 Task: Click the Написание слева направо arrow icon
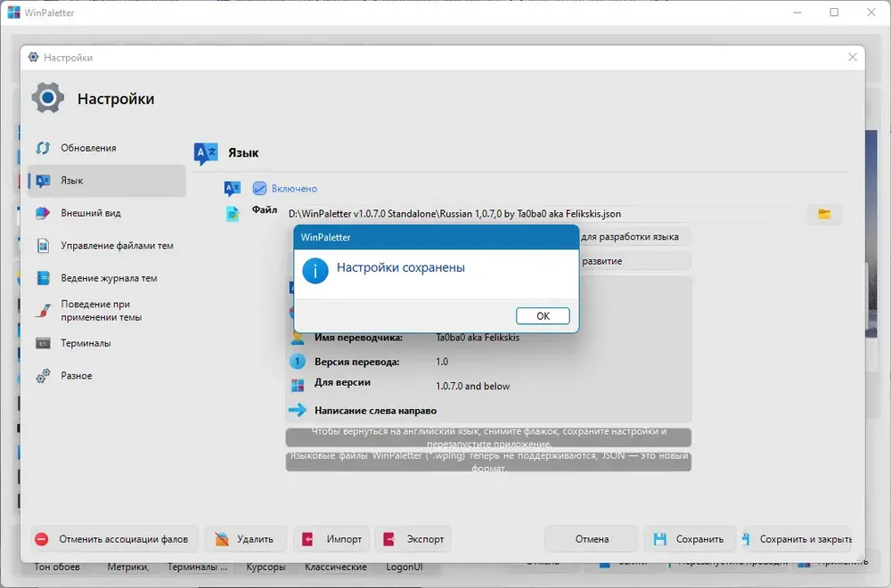coord(298,410)
